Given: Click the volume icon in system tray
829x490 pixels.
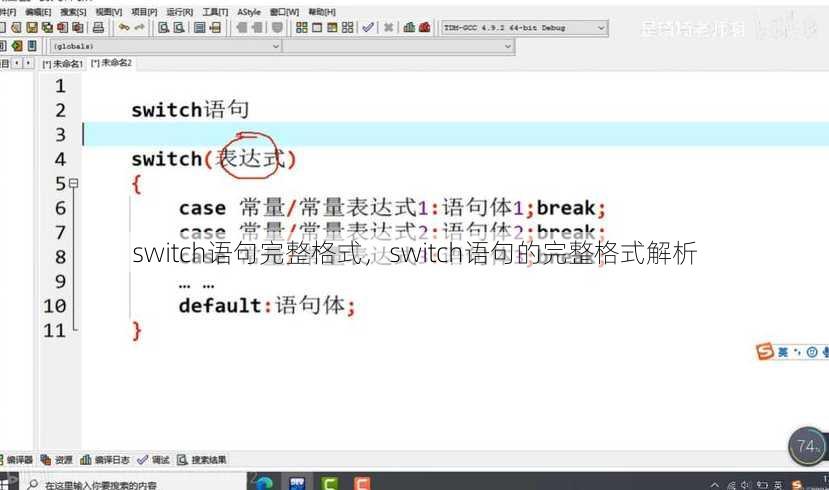Looking at the screenshot, I should coord(746,484).
